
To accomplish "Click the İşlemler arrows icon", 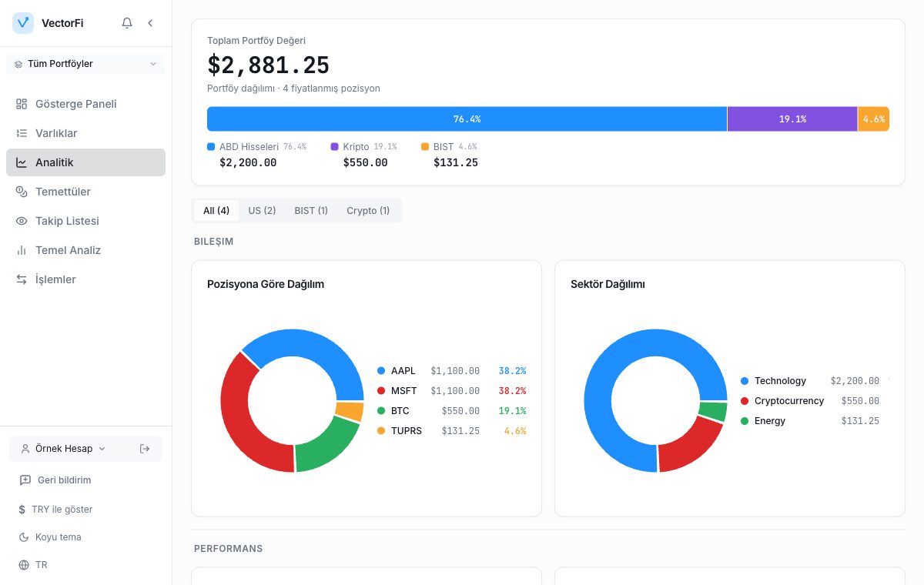I will click(22, 279).
